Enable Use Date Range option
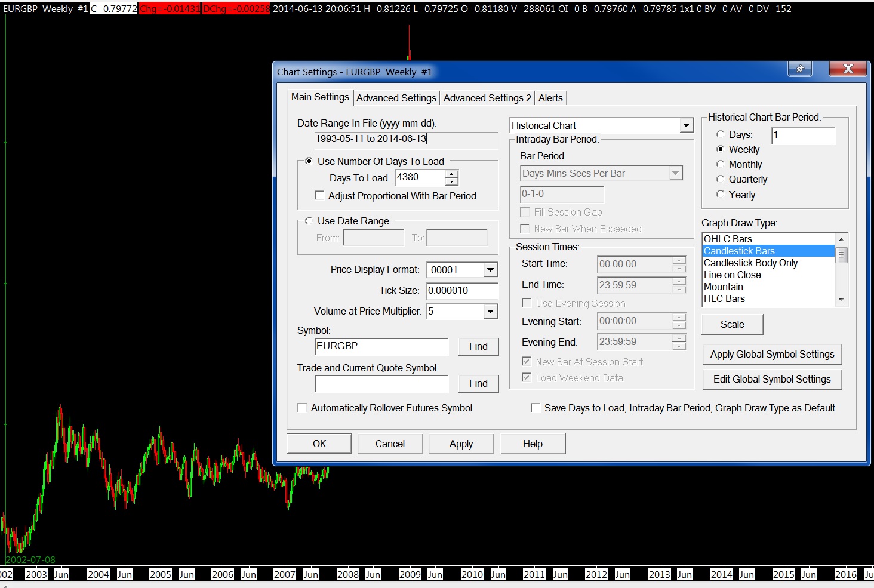The height and width of the screenshot is (588, 874). (309, 221)
